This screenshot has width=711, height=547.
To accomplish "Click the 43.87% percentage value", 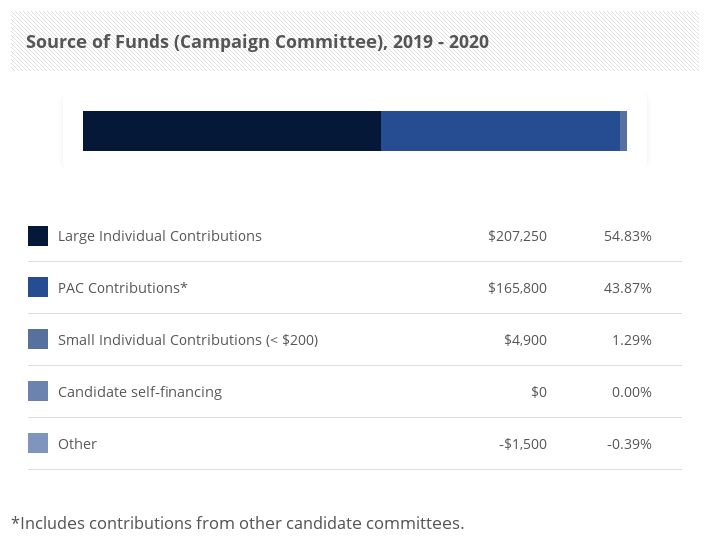I will (628, 288).
